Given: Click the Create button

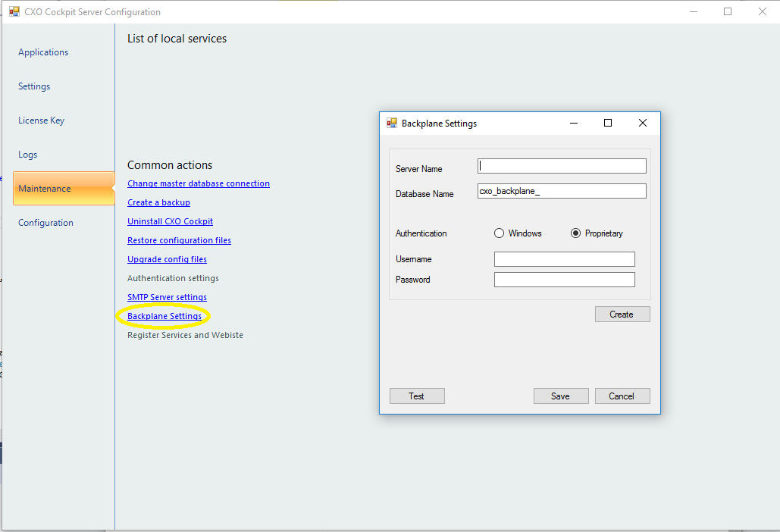Looking at the screenshot, I should [622, 315].
